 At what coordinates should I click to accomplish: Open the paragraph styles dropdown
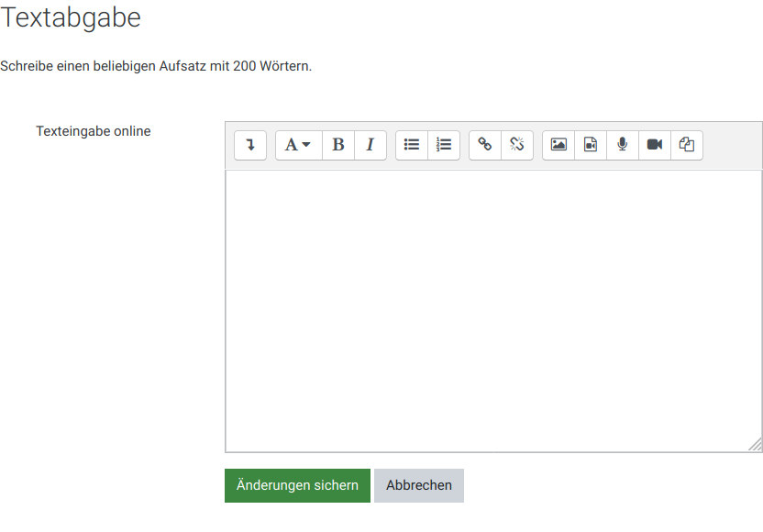(x=298, y=145)
